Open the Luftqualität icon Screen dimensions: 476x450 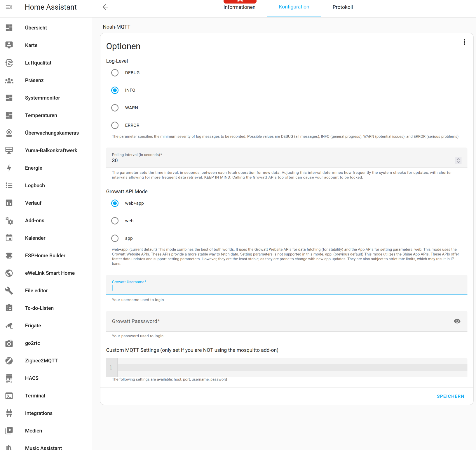point(9,63)
